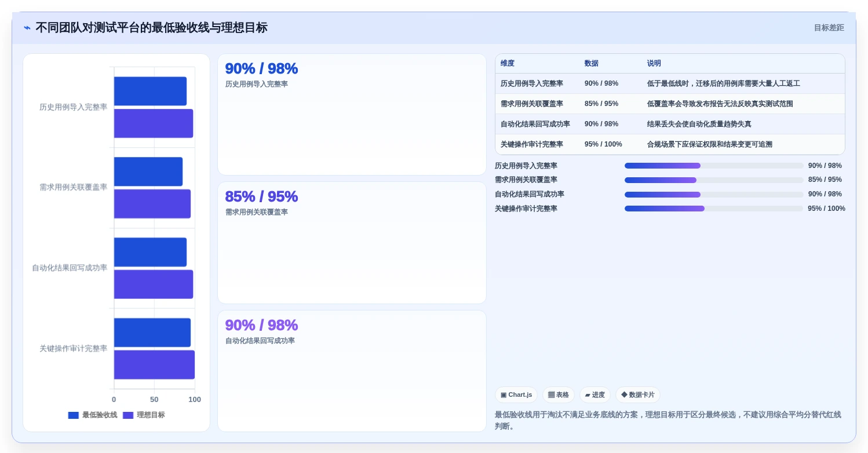Click the 数据 table column header
This screenshot has height=453, width=868.
click(x=592, y=64)
